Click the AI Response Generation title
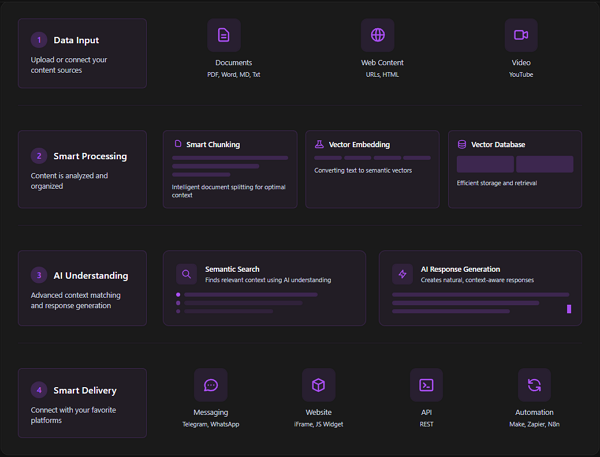The image size is (600, 457). [460, 269]
